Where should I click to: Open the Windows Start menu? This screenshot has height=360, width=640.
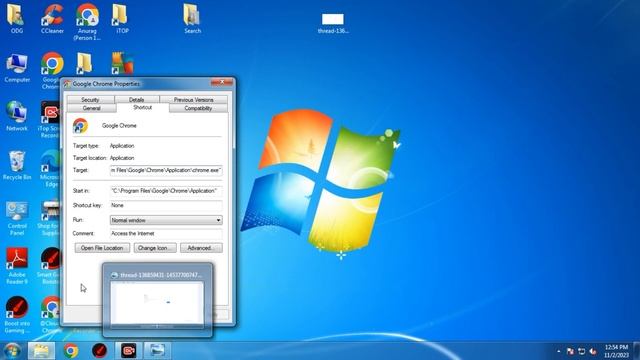[x=12, y=351]
